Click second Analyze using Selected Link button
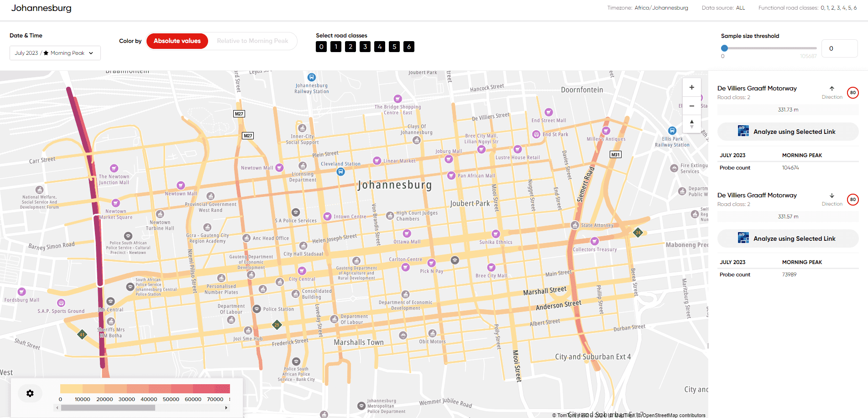 (x=788, y=238)
